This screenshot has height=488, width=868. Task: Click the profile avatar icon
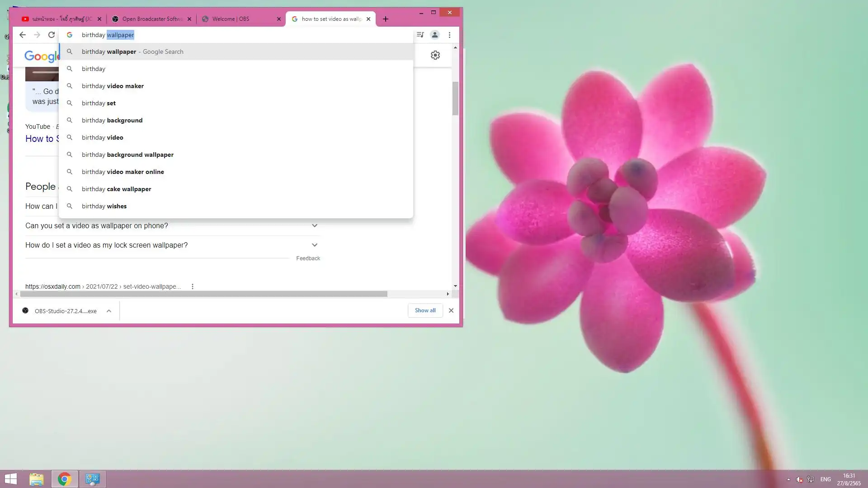click(434, 35)
